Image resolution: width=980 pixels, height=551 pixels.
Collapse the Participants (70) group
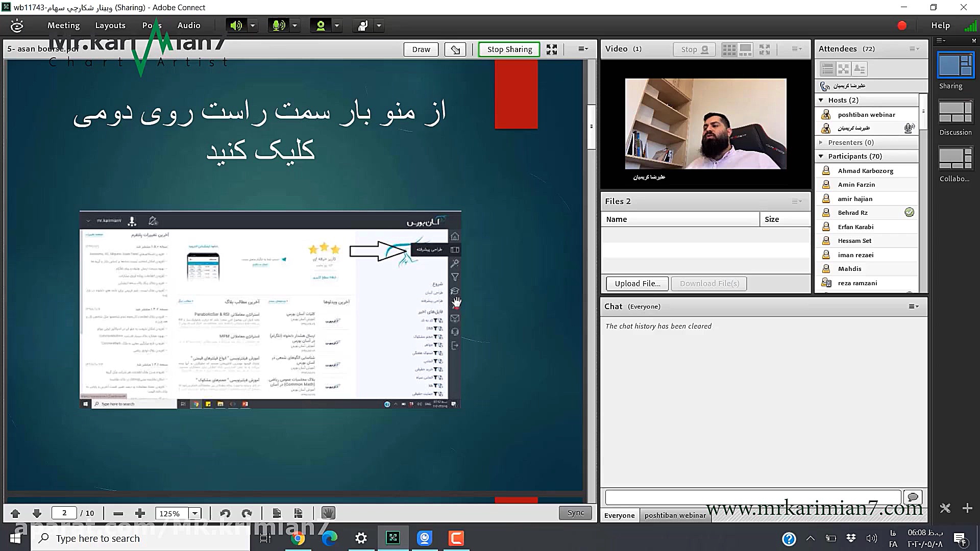[x=821, y=157]
